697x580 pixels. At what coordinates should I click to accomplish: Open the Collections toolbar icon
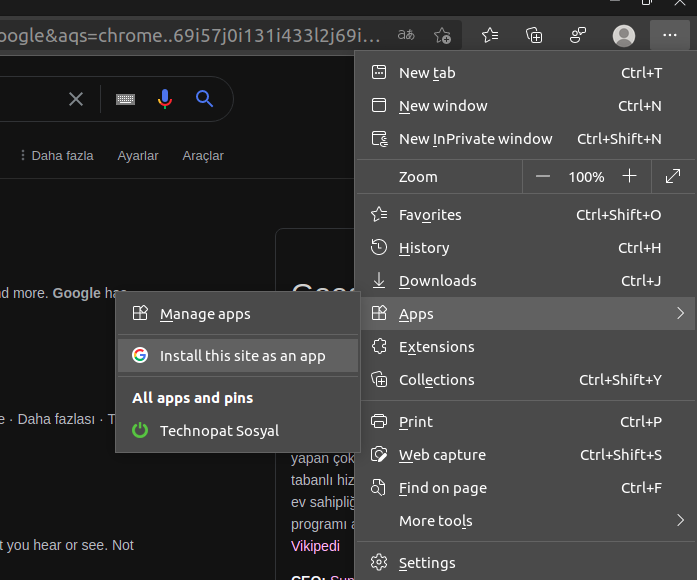coord(534,35)
